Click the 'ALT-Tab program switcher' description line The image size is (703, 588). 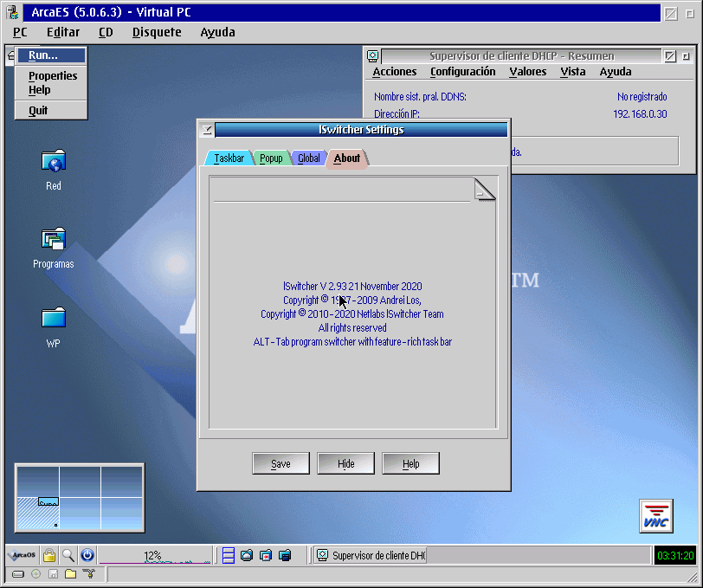(x=352, y=342)
